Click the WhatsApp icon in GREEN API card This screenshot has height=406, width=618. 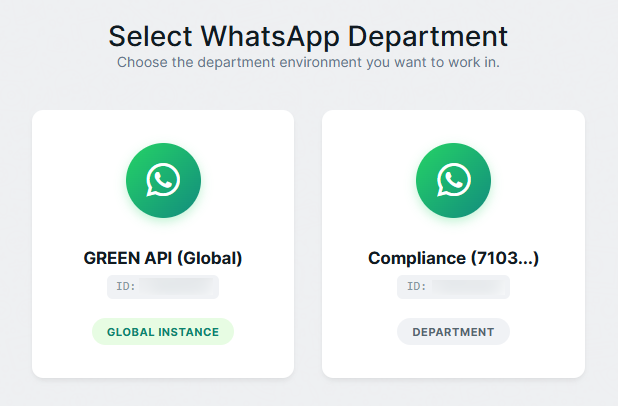pos(163,180)
